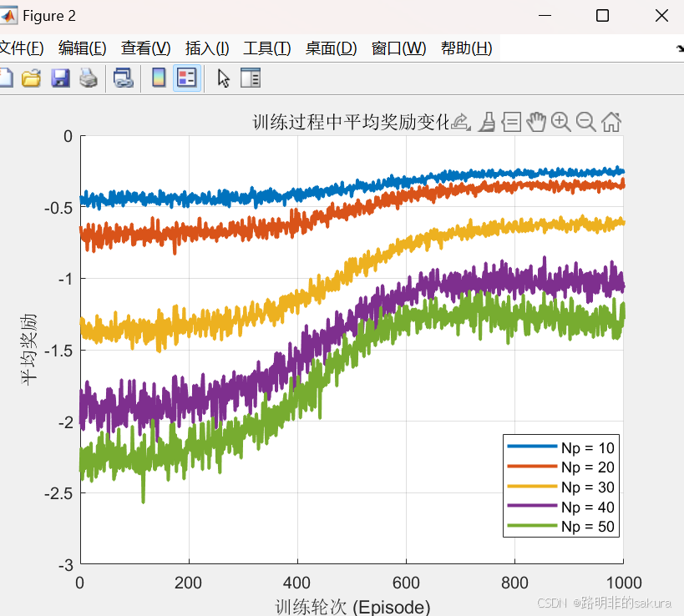Click the Np = 20 legend entry
The height and width of the screenshot is (616, 684).
pyautogui.click(x=561, y=467)
